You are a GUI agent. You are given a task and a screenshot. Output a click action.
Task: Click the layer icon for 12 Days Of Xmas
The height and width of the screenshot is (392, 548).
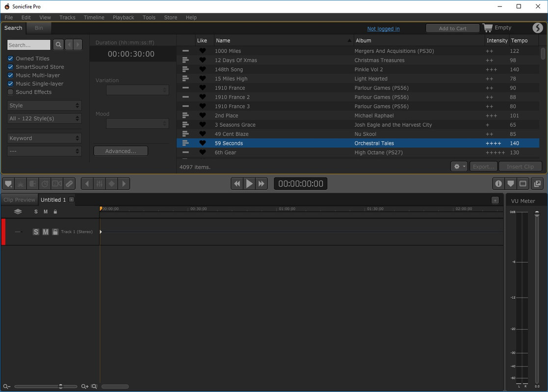click(x=185, y=60)
